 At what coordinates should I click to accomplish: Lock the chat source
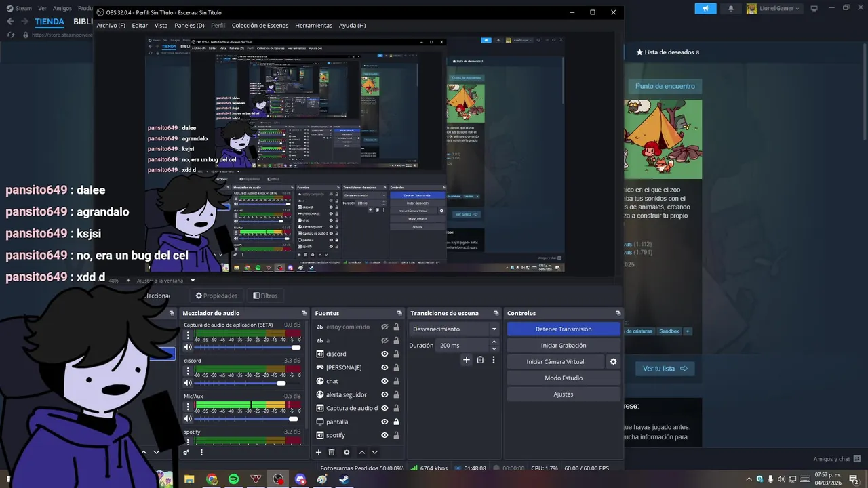pyautogui.click(x=396, y=381)
